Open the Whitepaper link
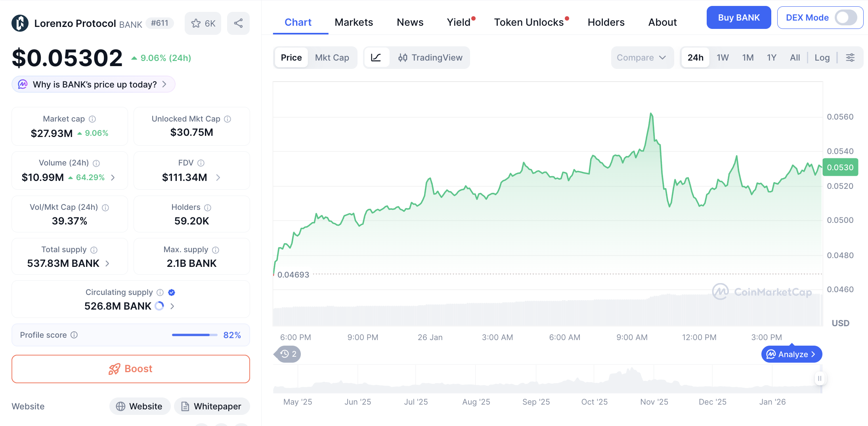Image resolution: width=868 pixels, height=426 pixels. click(x=212, y=406)
